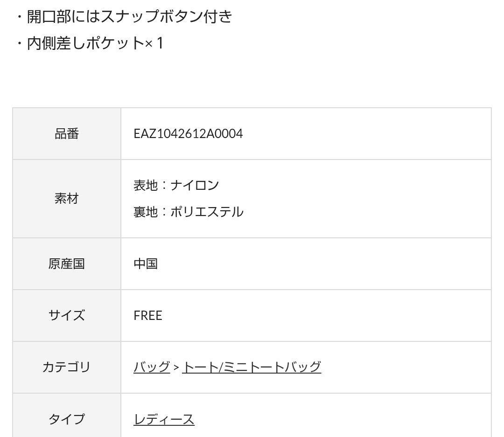Click the サイズ header cell

click(67, 316)
